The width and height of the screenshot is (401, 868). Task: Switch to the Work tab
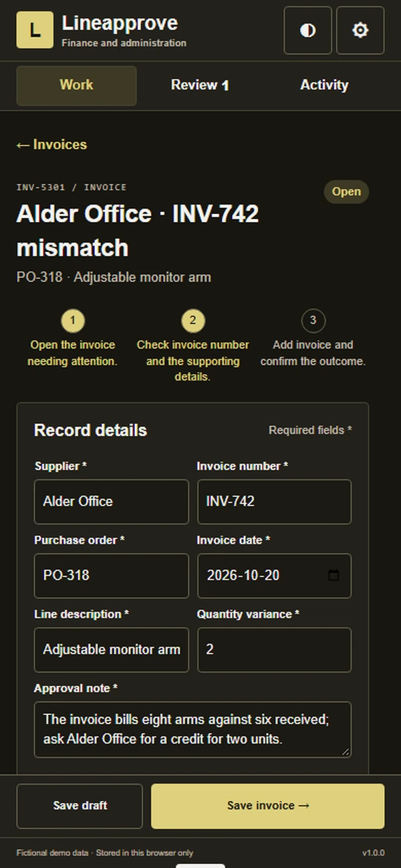[x=76, y=85]
